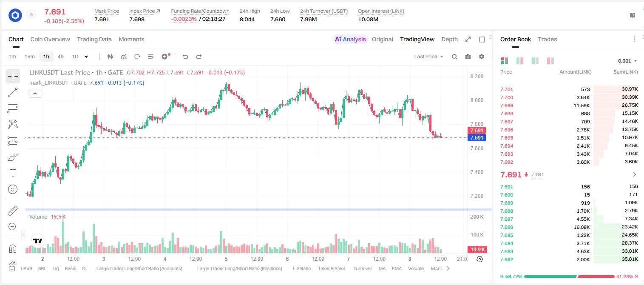This screenshot has width=644, height=285.
Task: Open chart settings gear icon
Action: coord(482,57)
